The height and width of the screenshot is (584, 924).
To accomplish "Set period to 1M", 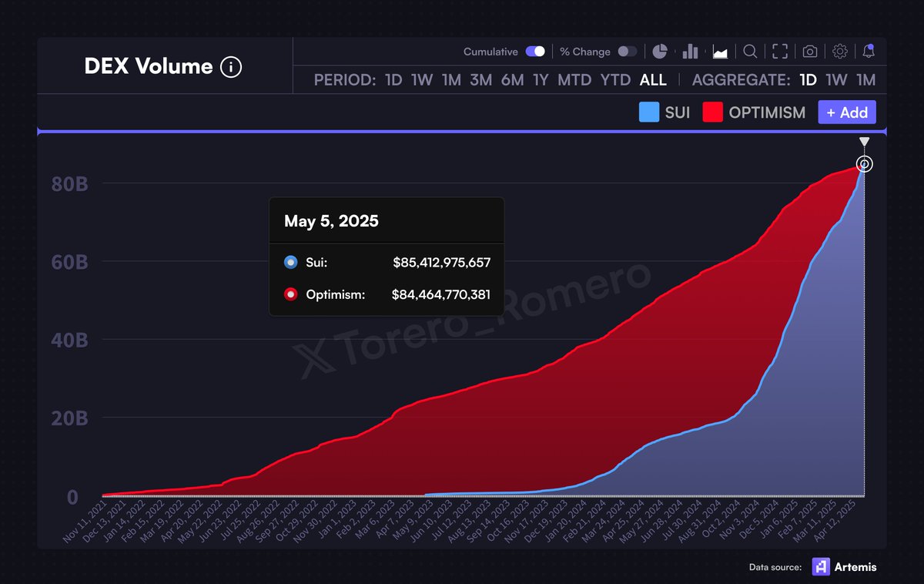I will [451, 80].
